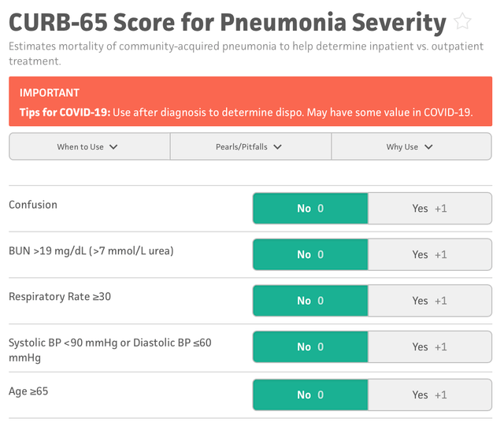Click the IMPORTANT COVID-19 tips banner

(250, 102)
